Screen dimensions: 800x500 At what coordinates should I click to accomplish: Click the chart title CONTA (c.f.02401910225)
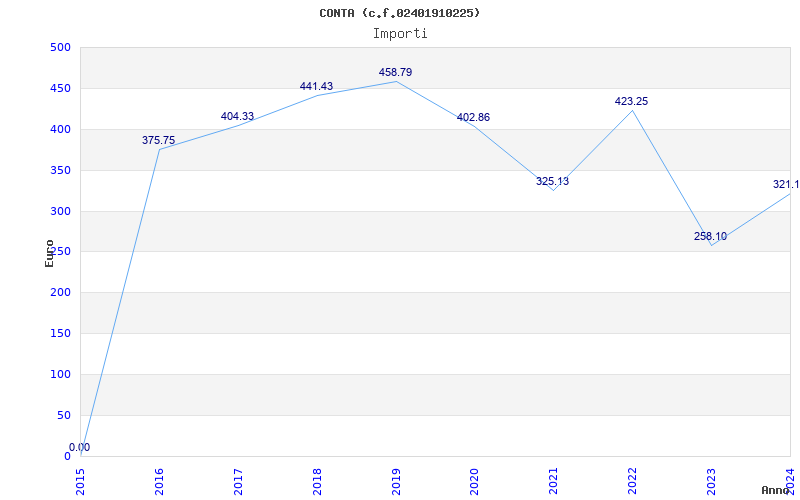(399, 13)
